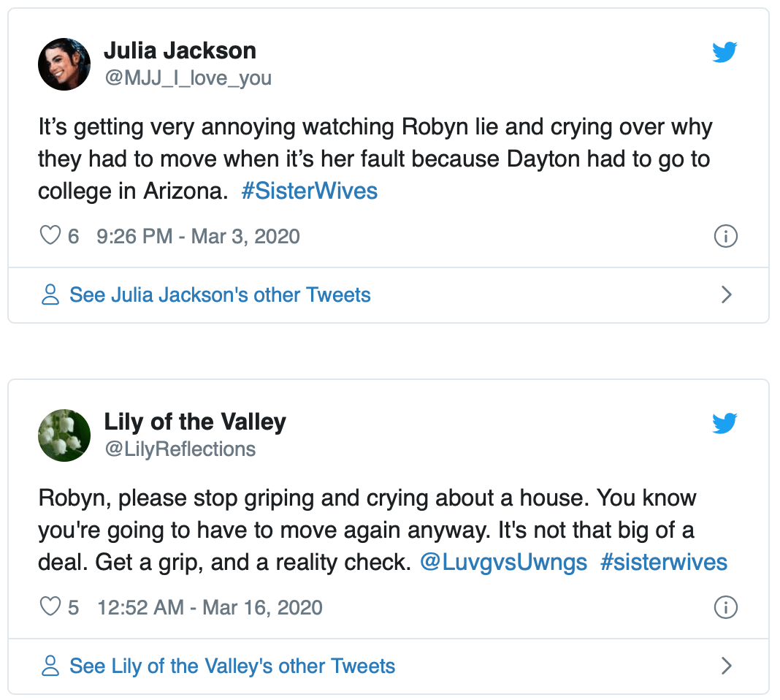Click person icon beside Julia Jackson's other Tweets

pos(50,295)
